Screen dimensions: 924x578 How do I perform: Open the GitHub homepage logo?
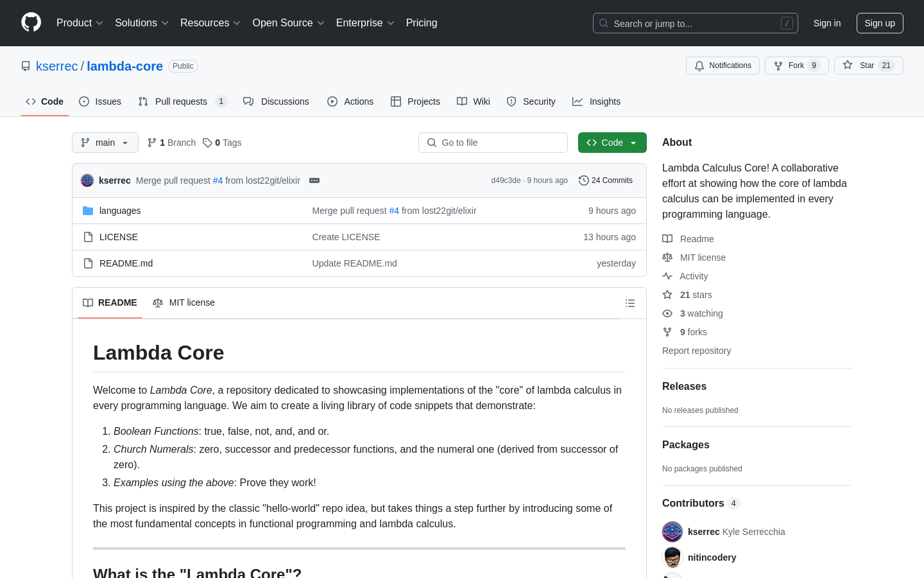(31, 22)
